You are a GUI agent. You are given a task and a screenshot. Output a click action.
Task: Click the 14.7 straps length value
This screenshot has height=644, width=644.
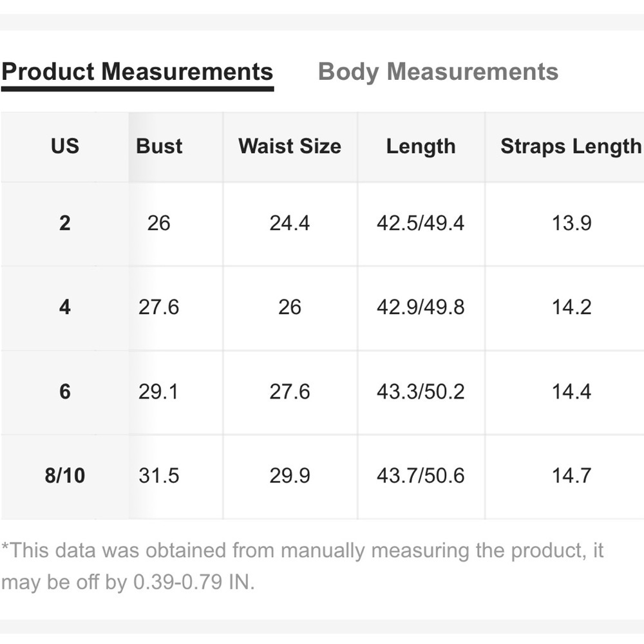tap(571, 476)
